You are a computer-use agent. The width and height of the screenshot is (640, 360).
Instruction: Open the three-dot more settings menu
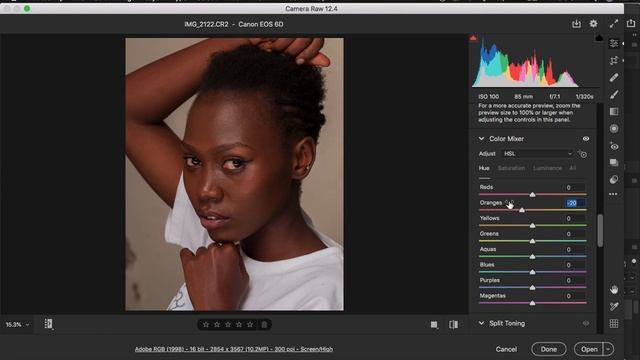click(613, 194)
